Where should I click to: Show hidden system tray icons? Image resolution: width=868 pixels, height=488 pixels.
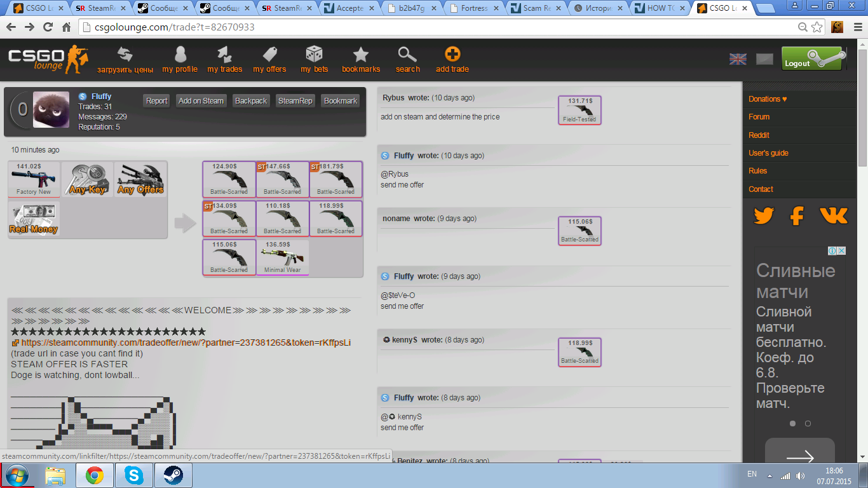(770, 475)
